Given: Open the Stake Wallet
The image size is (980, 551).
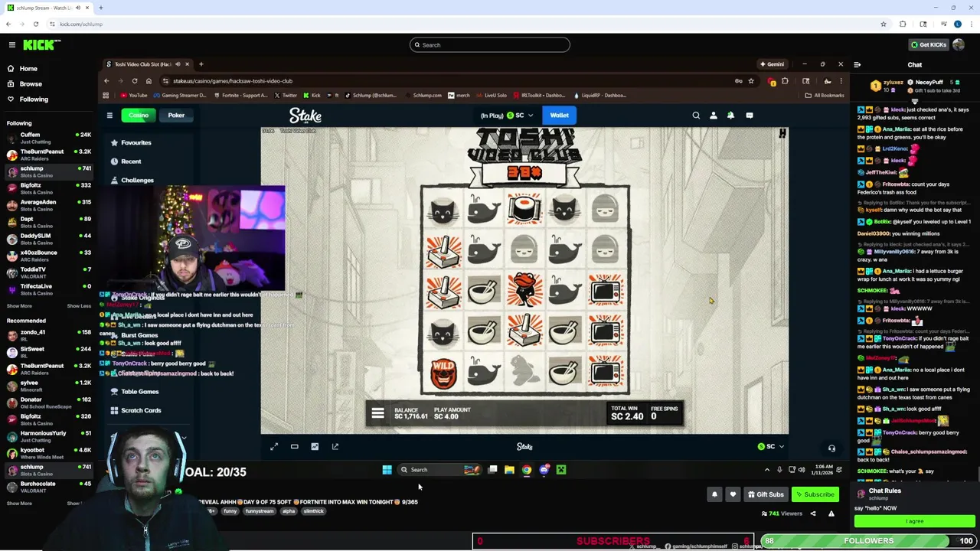Looking at the screenshot, I should click(x=559, y=116).
